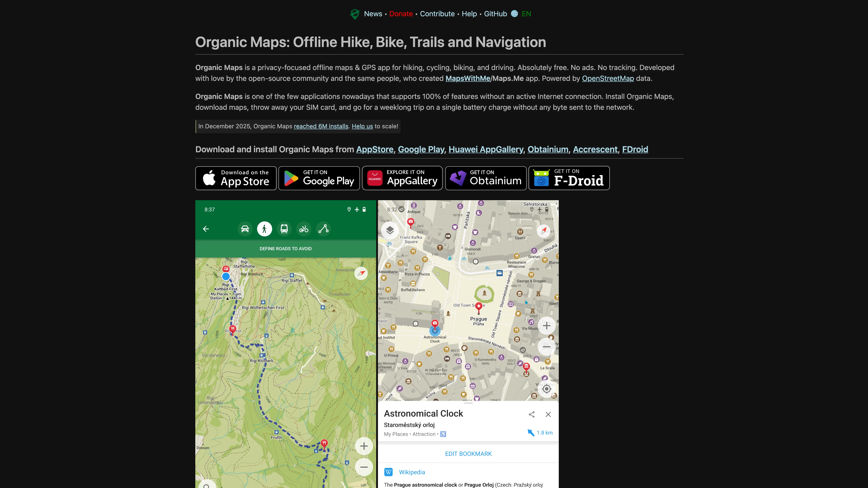Click the place card drag handle
Viewport: 868px width, 488px height.
(468, 403)
